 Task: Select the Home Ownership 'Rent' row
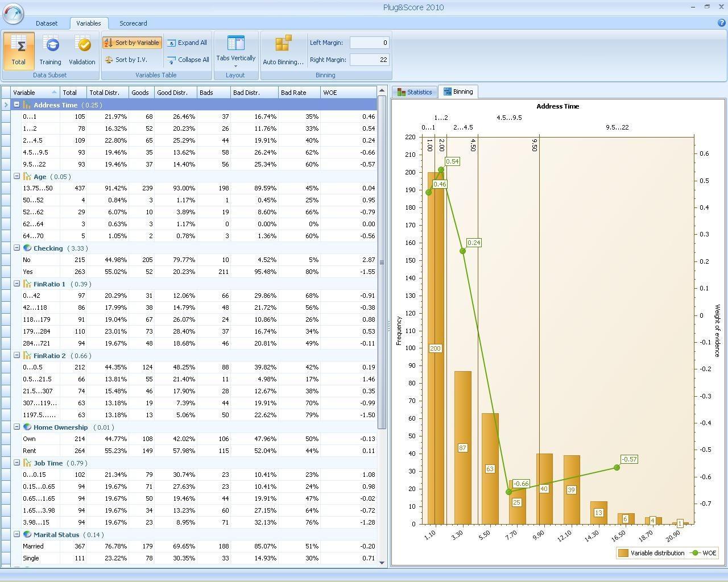(x=194, y=451)
